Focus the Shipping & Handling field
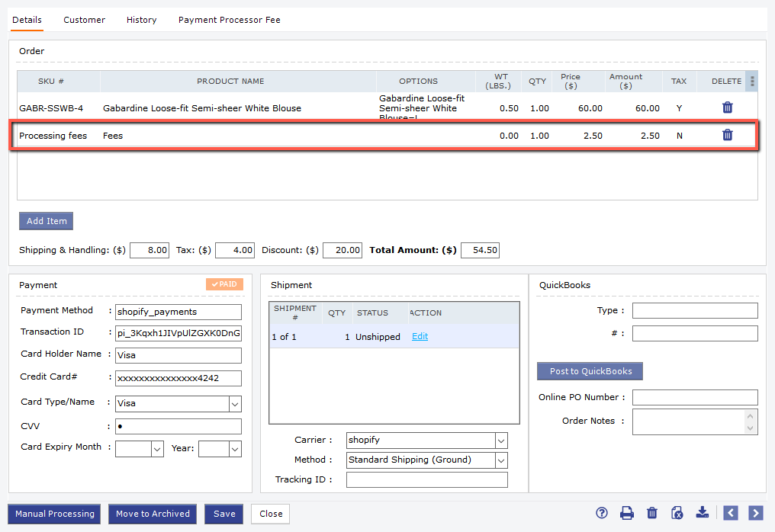This screenshot has height=532, width=775. tap(150, 251)
